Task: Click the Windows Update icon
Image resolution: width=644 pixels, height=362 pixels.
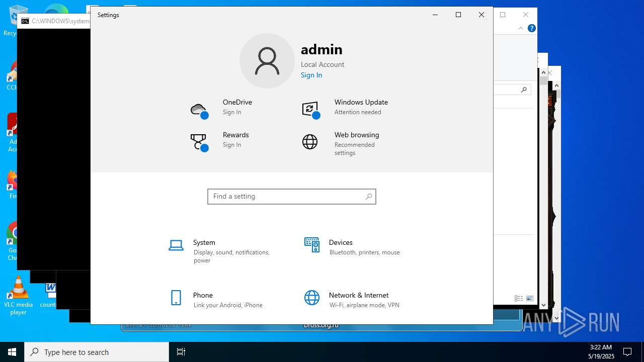Action: [311, 110]
